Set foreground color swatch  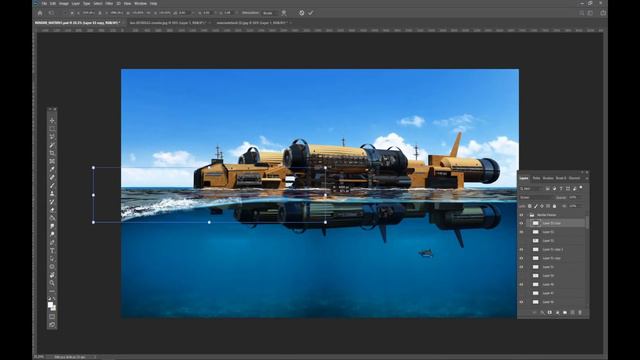tap(50, 304)
